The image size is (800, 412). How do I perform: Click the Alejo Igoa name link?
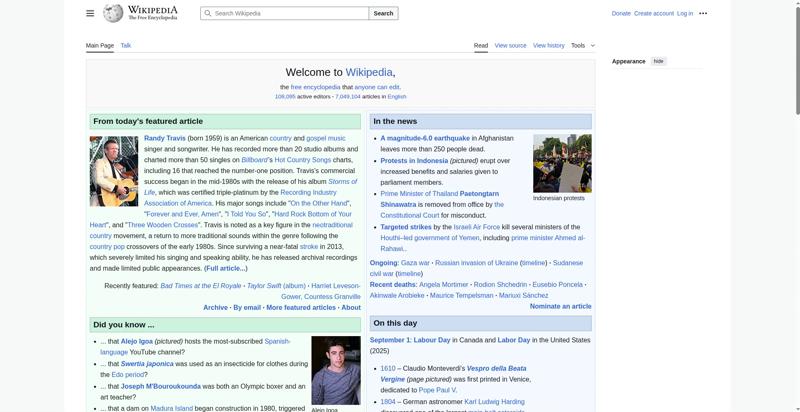click(x=137, y=341)
